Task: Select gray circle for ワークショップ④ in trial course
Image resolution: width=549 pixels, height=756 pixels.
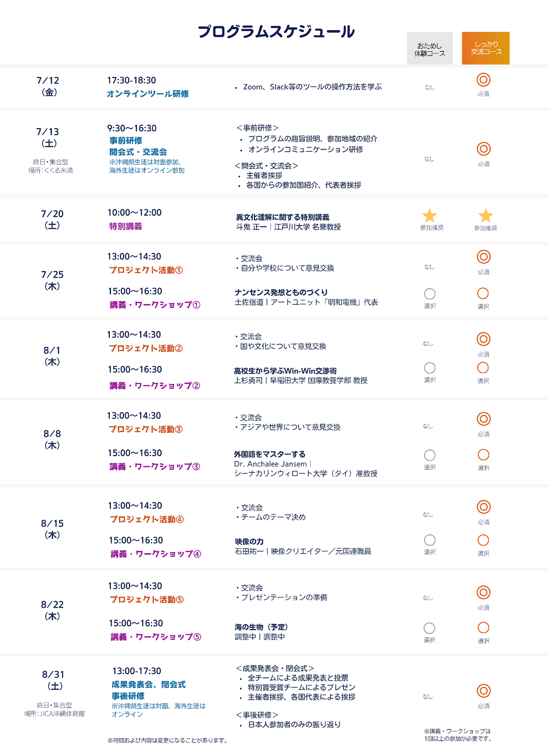Action: click(x=429, y=540)
